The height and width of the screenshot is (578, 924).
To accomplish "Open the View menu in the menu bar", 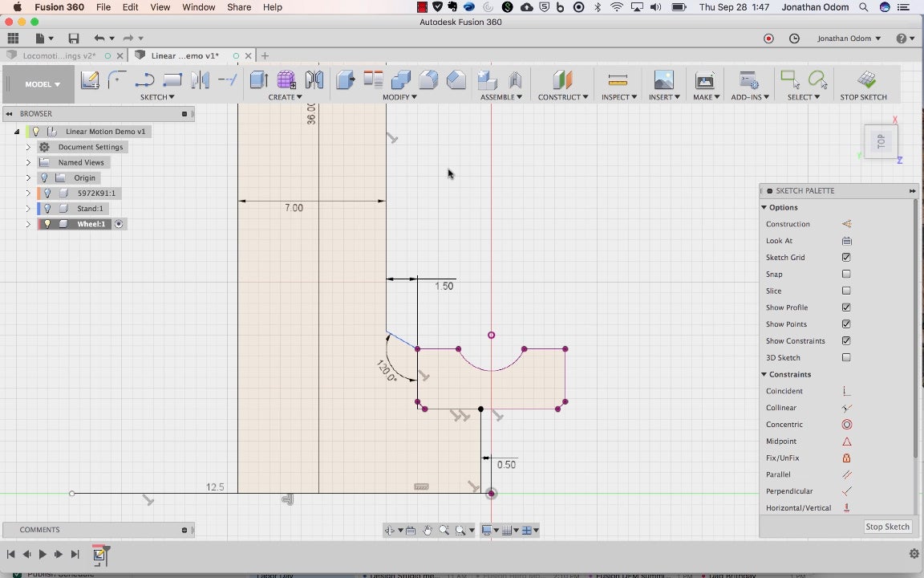I will 160,7.
